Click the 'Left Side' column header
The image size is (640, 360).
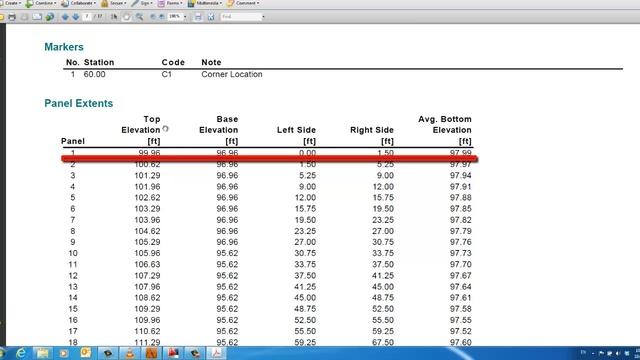(x=296, y=130)
